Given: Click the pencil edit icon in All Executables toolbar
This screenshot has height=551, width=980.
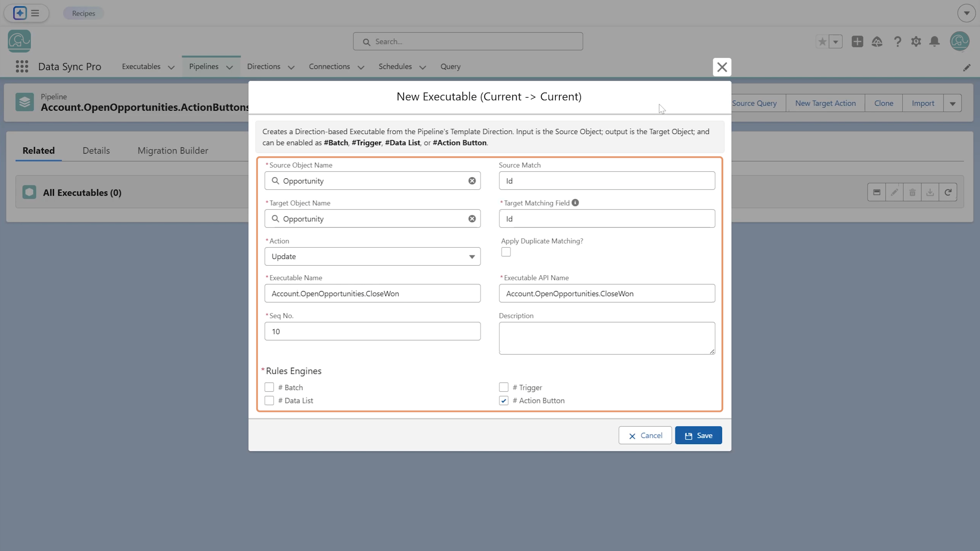Looking at the screenshot, I should 895,192.
